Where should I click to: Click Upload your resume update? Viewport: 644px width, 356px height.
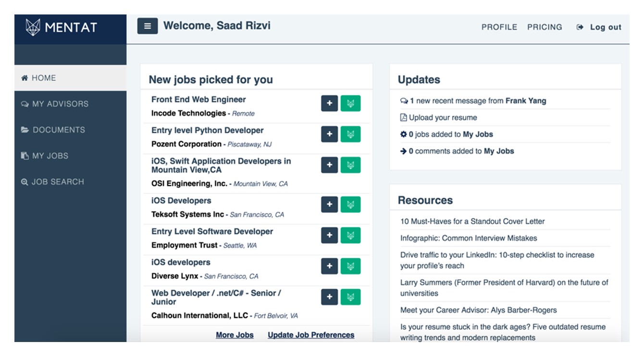pos(443,117)
